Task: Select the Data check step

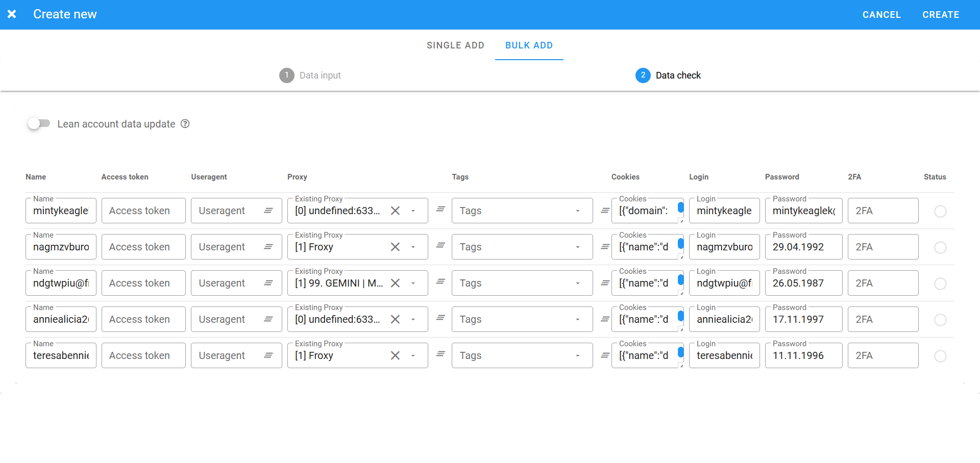Action: [x=668, y=75]
